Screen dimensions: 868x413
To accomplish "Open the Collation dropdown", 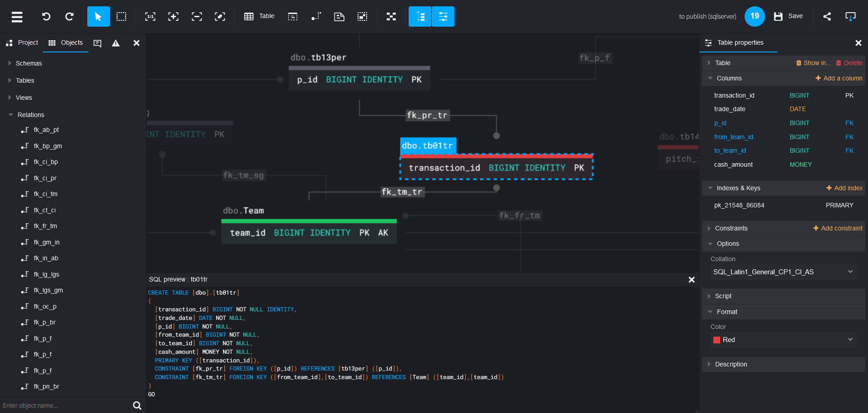I will [x=783, y=272].
